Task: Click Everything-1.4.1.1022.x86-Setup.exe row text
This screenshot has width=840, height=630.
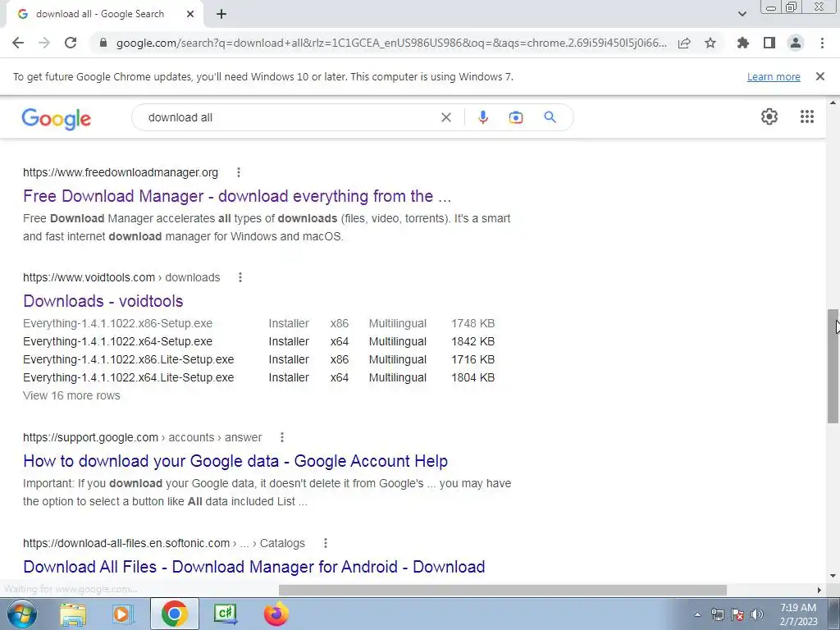Action: click(117, 323)
